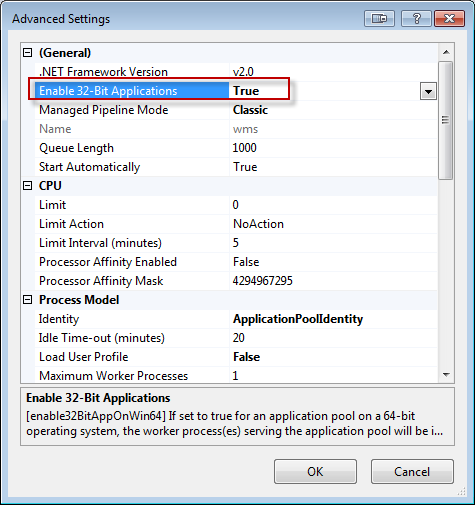475x505 pixels.
Task: Collapse the Process Model section
Action: 28,300
